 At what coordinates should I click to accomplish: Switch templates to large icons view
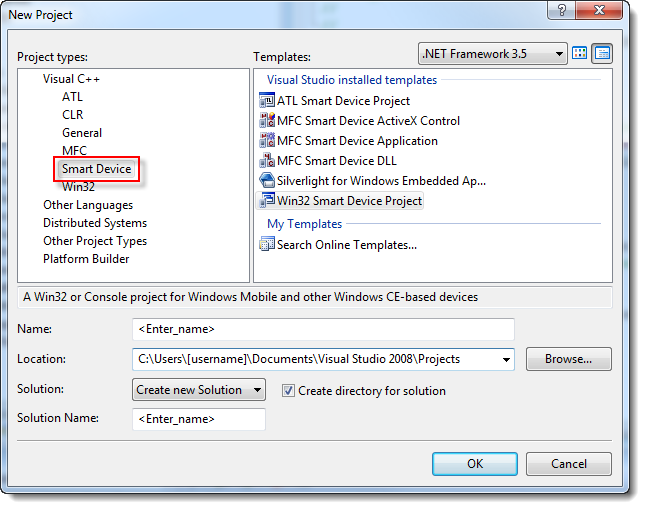point(579,53)
